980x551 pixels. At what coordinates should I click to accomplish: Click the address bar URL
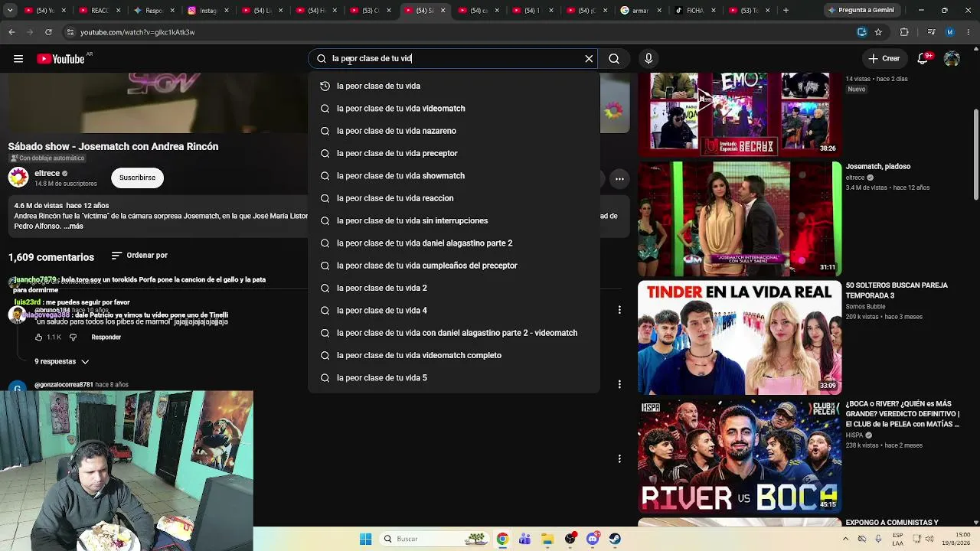coord(138,32)
